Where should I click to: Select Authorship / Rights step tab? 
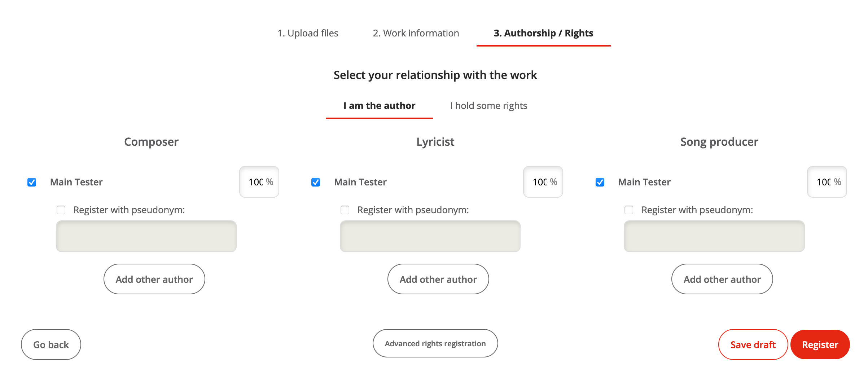click(543, 33)
